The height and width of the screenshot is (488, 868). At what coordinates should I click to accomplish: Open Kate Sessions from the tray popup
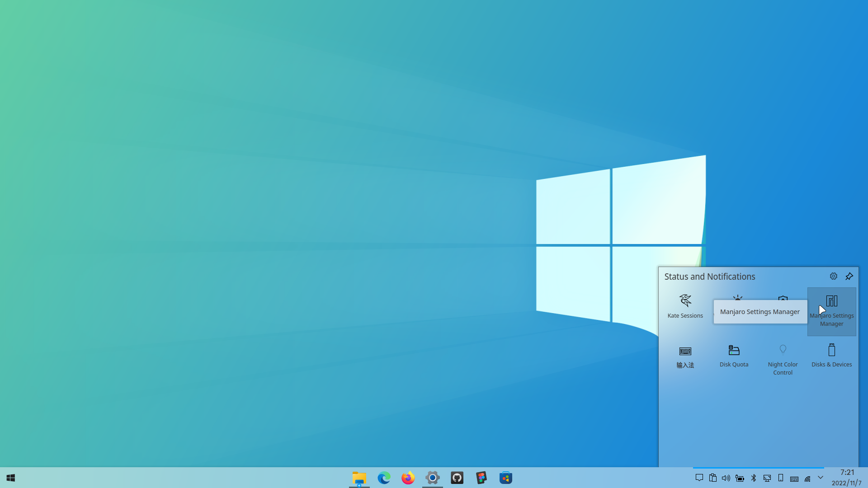click(685, 307)
